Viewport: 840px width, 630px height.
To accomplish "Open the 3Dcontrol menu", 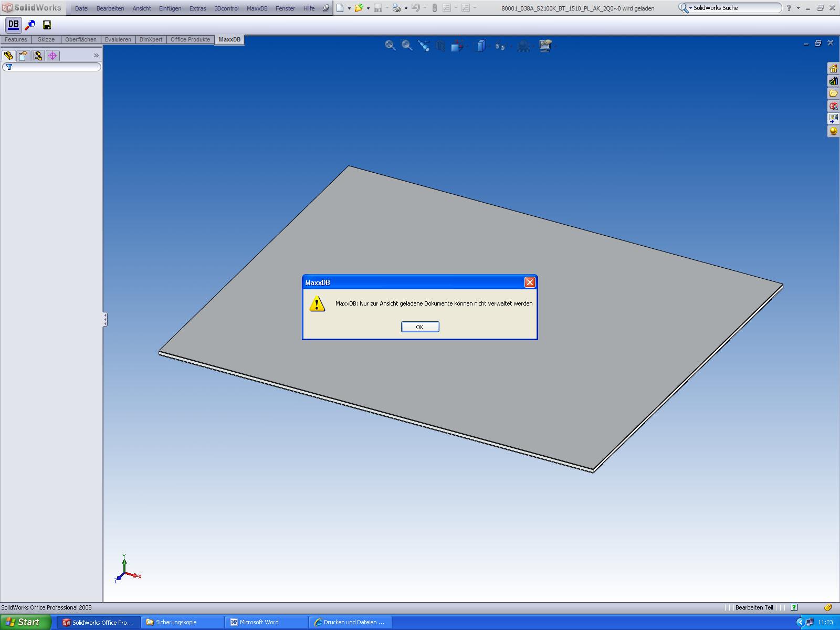I will (227, 8).
